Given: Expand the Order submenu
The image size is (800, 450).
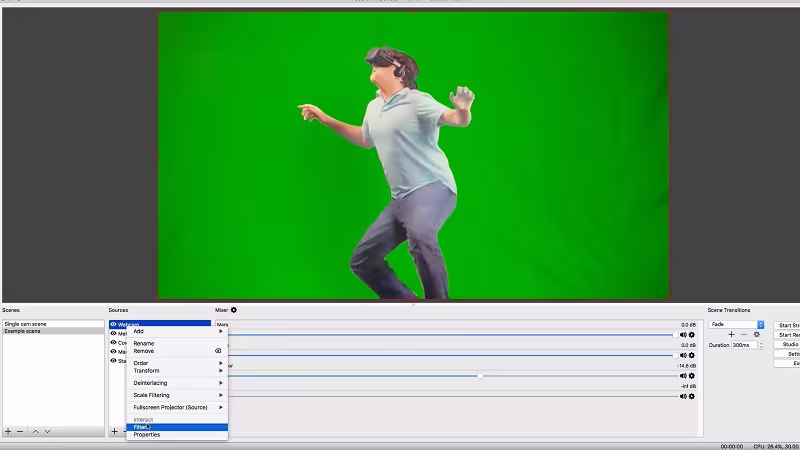Looking at the screenshot, I should [x=177, y=363].
